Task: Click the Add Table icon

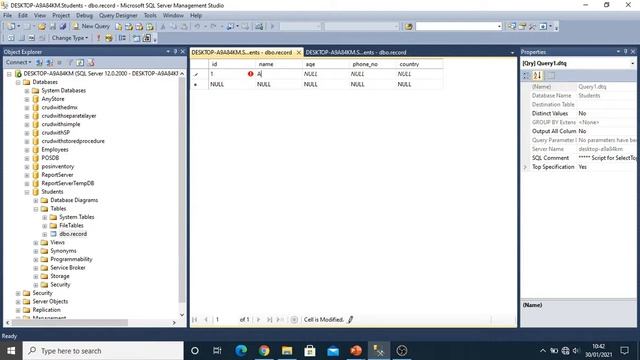Action: (136, 38)
